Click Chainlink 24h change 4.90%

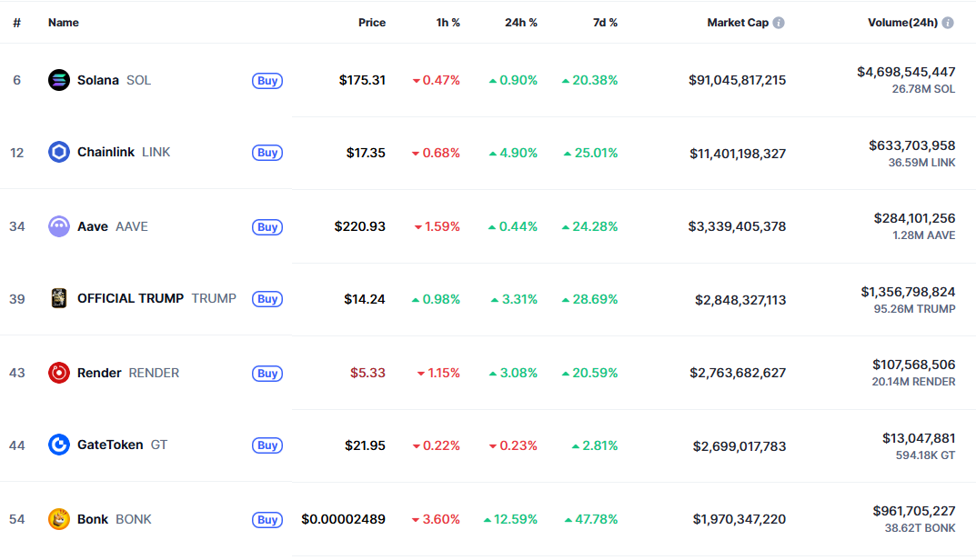513,153
